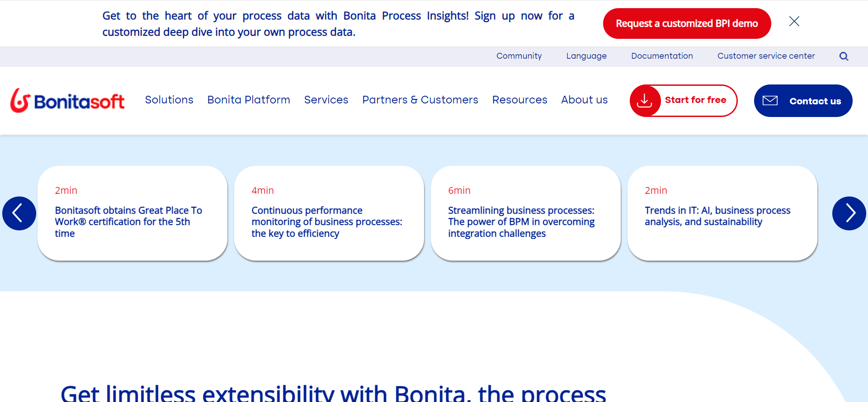Image resolution: width=868 pixels, height=402 pixels.
Task: Open the Bonita Platform menu
Action: pyautogui.click(x=249, y=100)
